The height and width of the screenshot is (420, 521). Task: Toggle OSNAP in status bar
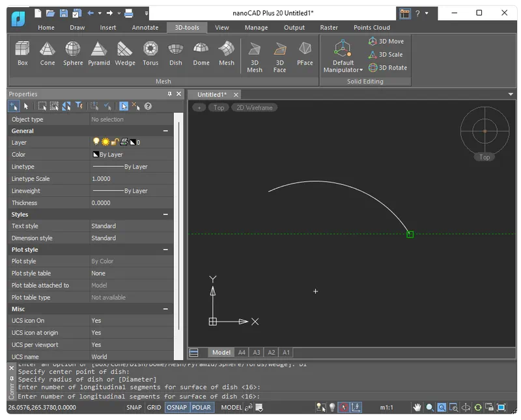176,408
